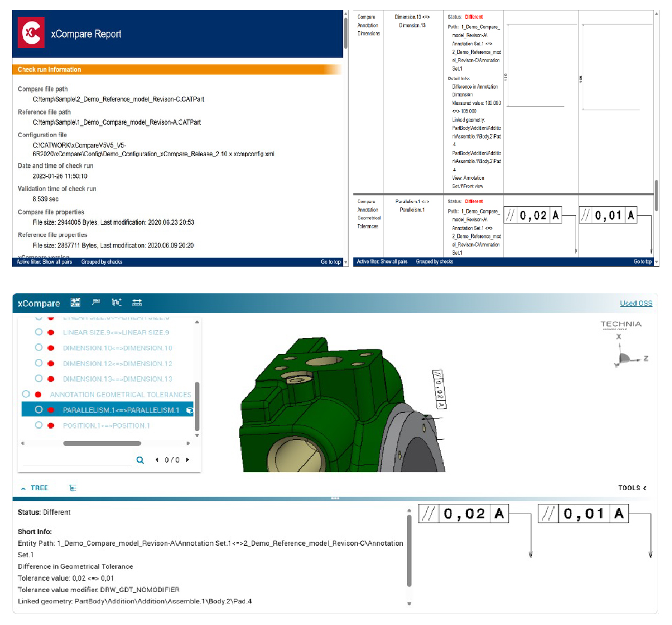Toggle circle for ANNOTATION GEOMETRICAL TOLERANCES group
The width and height of the screenshot is (672, 625).
click(26, 394)
